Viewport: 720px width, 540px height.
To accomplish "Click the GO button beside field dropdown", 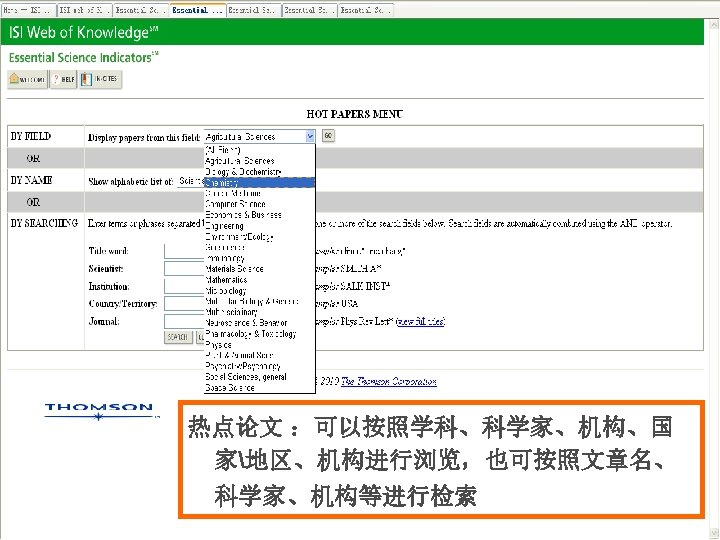I will (x=328, y=136).
